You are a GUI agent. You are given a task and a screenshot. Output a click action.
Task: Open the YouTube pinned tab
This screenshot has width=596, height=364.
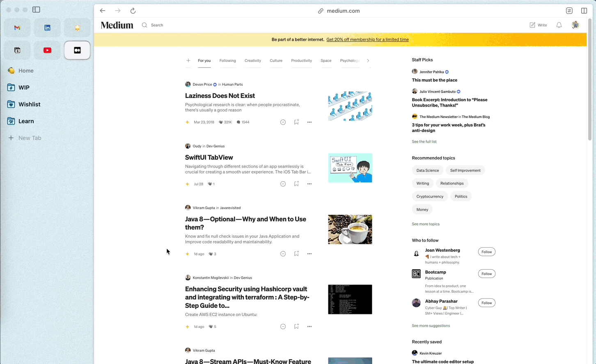[47, 50]
